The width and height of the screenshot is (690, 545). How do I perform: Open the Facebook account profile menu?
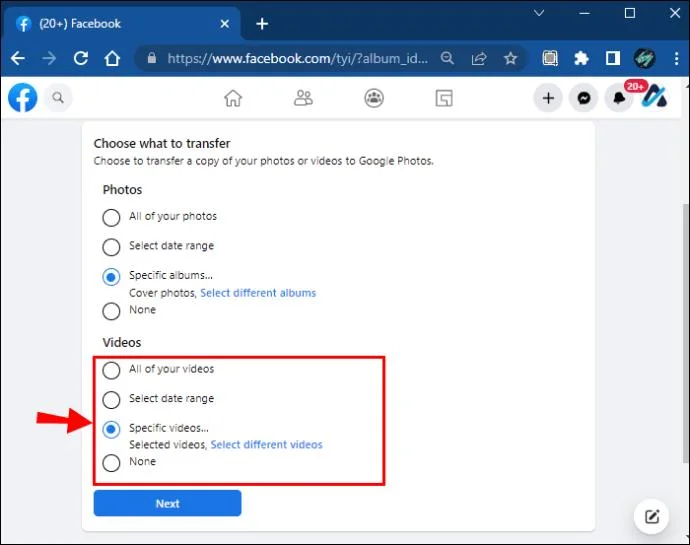pyautogui.click(x=654, y=97)
